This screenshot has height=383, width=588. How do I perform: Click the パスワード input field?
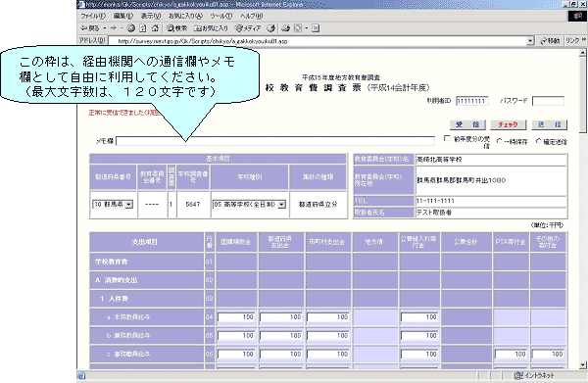(x=548, y=101)
